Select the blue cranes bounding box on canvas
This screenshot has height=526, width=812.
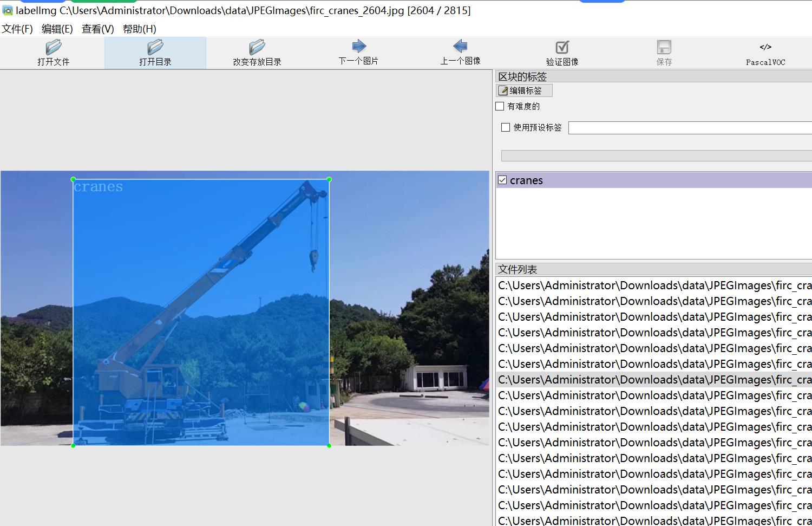pos(201,312)
